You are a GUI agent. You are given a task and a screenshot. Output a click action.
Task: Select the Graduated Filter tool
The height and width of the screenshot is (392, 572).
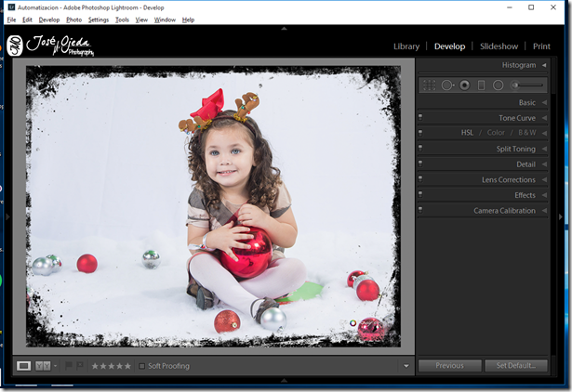[481, 85]
